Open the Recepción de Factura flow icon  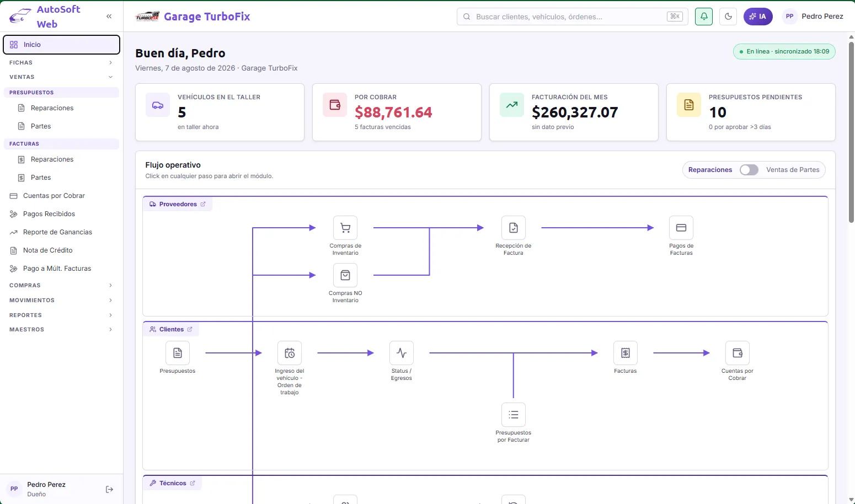[513, 228]
